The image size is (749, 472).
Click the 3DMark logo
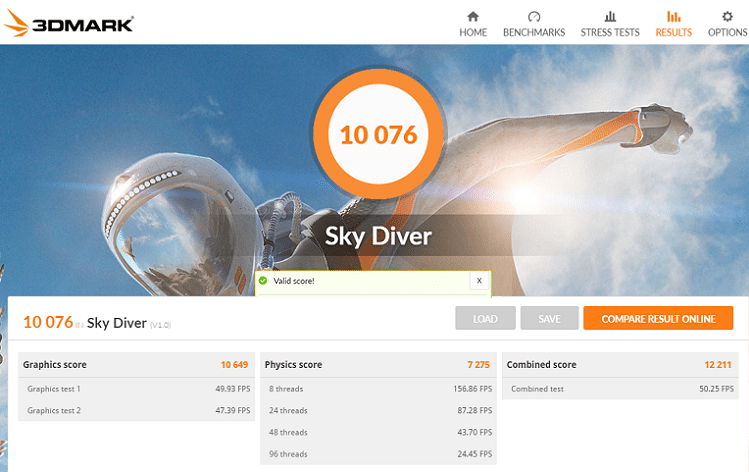[69, 23]
